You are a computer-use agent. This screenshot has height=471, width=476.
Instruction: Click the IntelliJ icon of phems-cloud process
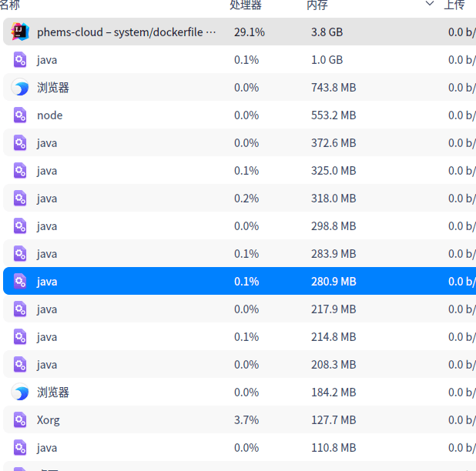[x=20, y=32]
